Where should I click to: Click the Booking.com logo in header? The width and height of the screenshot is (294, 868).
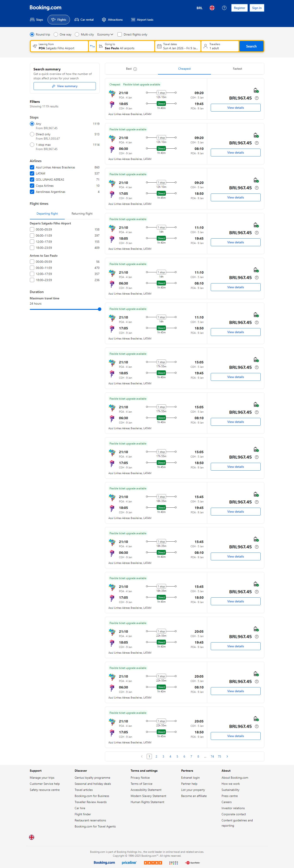(x=46, y=7)
